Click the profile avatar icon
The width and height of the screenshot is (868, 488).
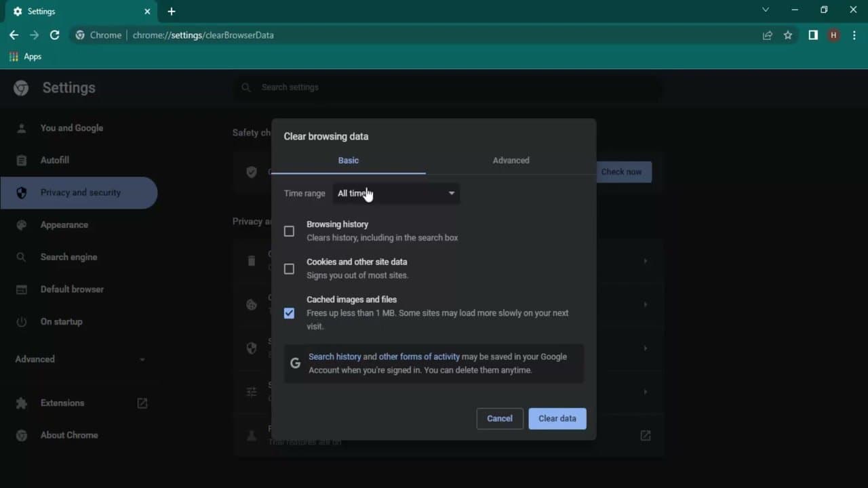(x=833, y=35)
